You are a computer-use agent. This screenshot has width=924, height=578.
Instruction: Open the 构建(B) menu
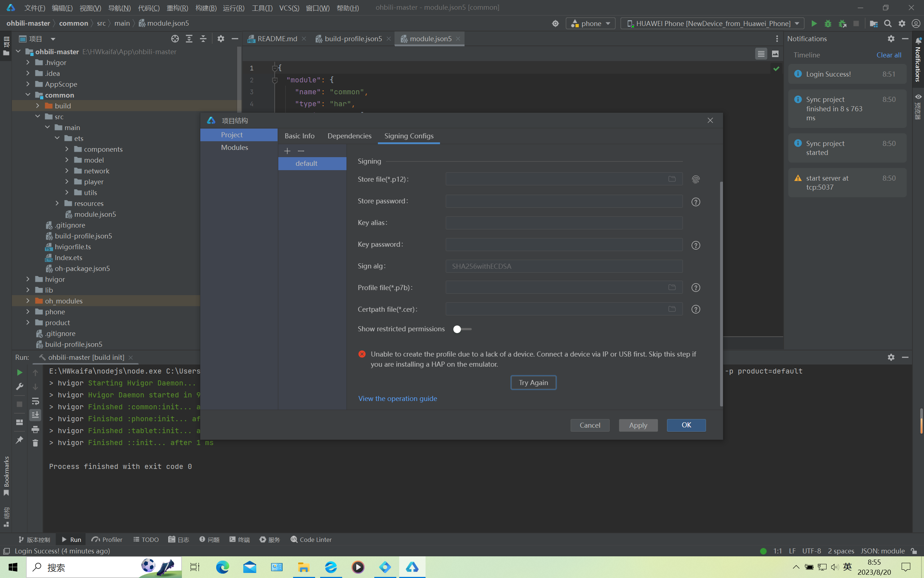point(206,8)
